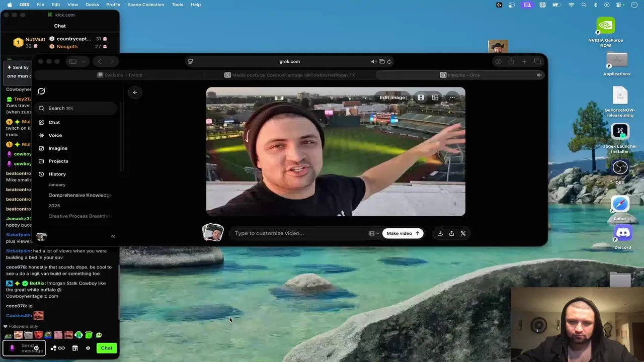
Task: Focus Kick Send message field
Action: click(24, 348)
